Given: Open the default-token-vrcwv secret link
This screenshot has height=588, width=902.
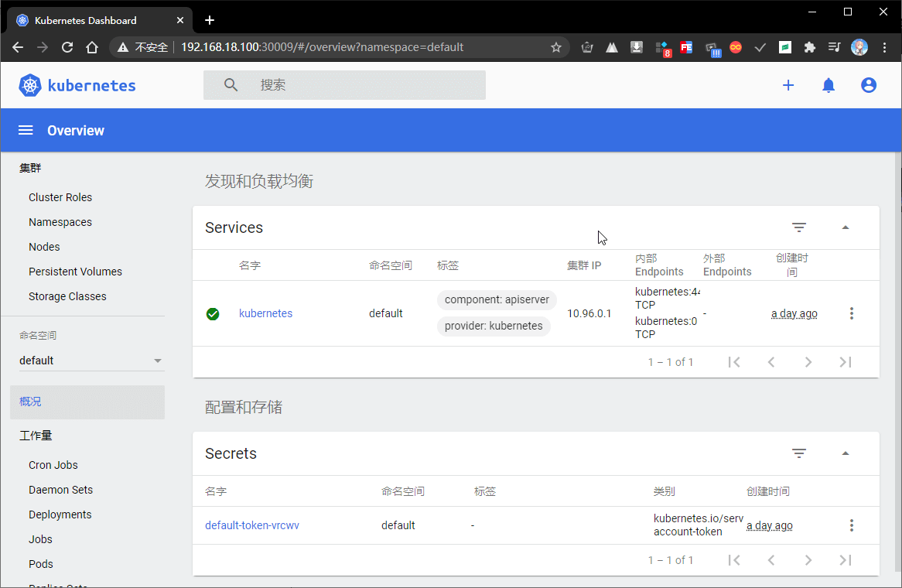Looking at the screenshot, I should click(x=252, y=525).
